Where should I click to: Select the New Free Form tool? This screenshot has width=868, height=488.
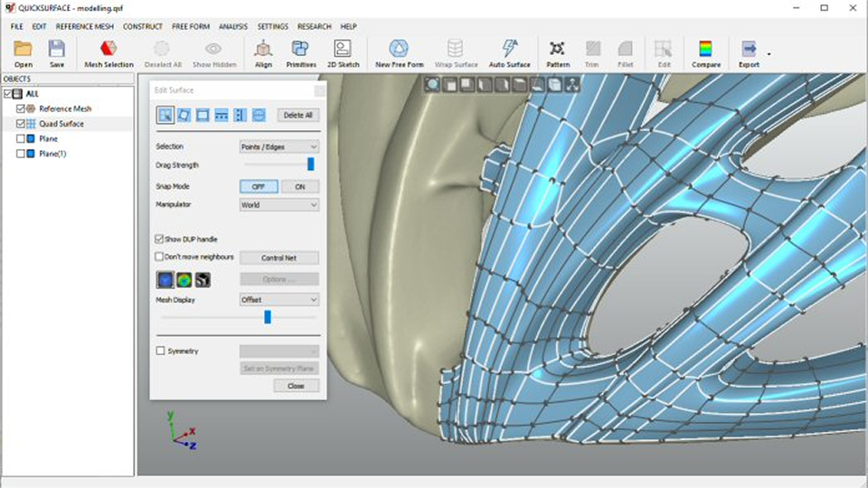(399, 49)
